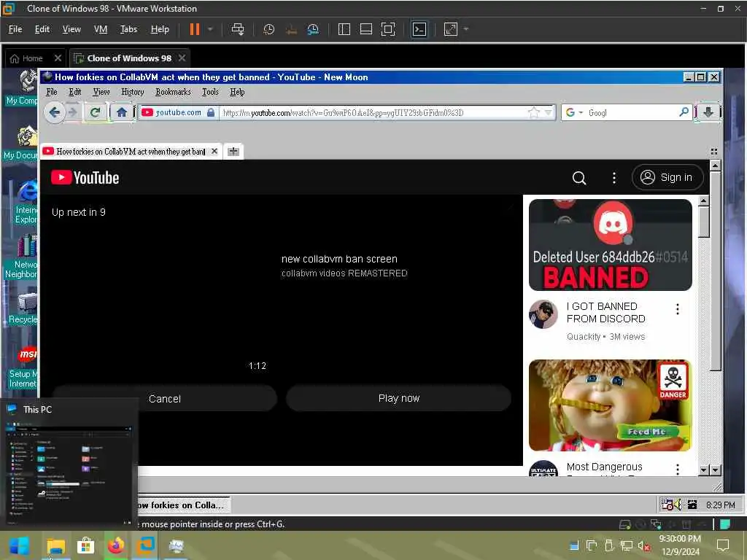Click the magnifier in the browser search box
Image resolution: width=747 pixels, height=560 pixels.
coord(684,112)
